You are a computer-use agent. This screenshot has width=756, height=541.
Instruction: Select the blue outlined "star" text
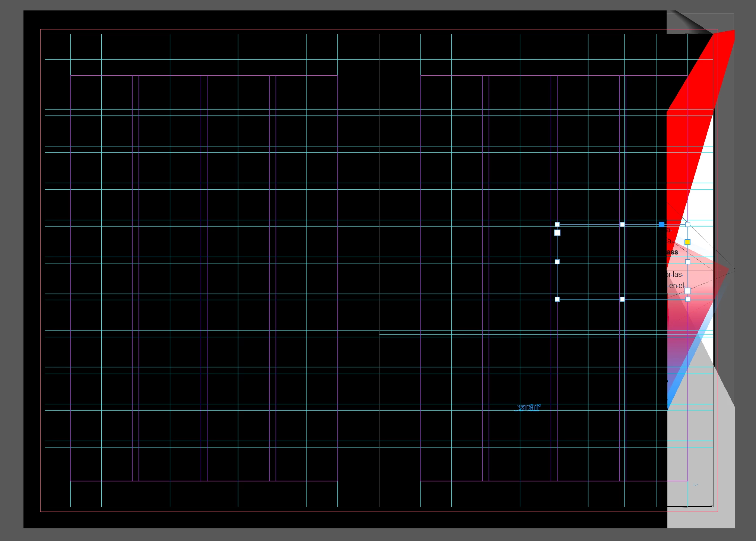[528, 408]
